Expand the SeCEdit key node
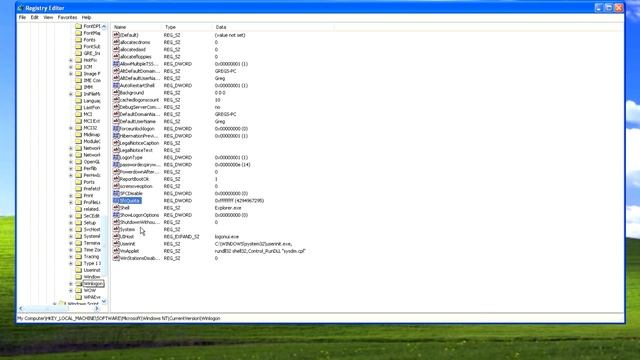The height and width of the screenshot is (360, 640). tap(71, 216)
